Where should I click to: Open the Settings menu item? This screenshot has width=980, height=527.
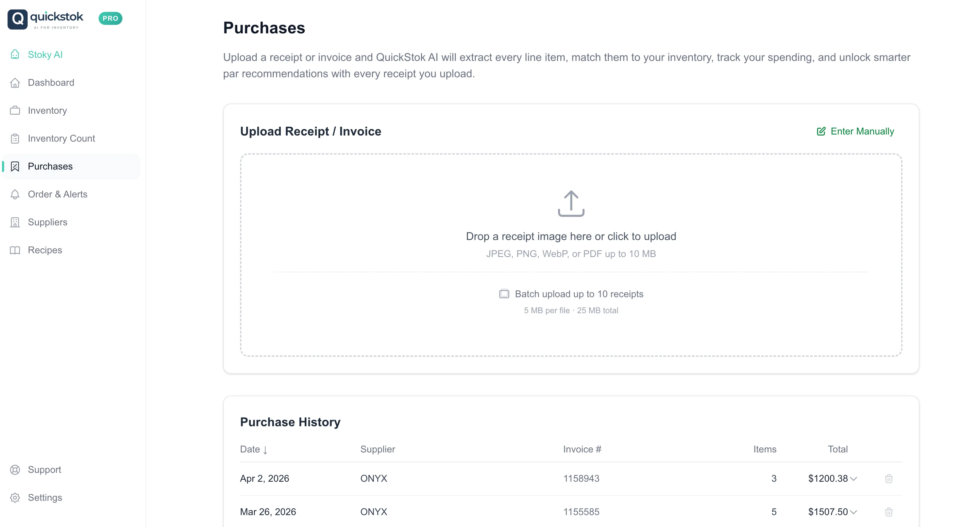click(45, 497)
